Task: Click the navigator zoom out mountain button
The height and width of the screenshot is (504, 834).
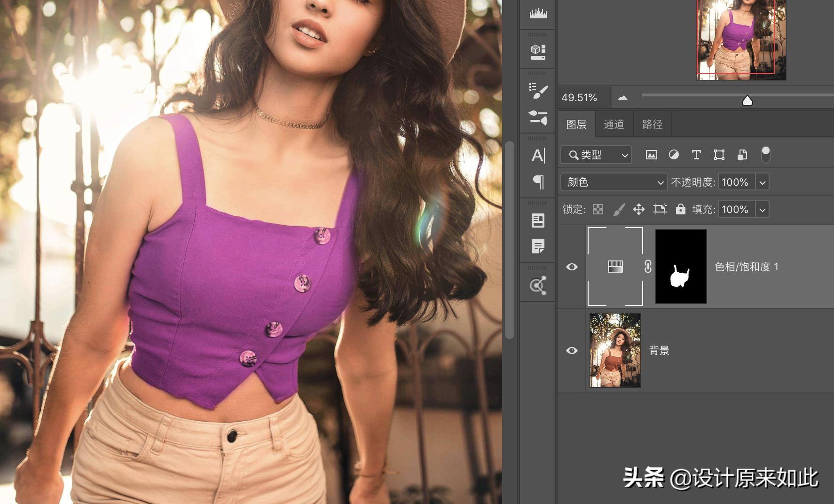Action: click(x=622, y=98)
